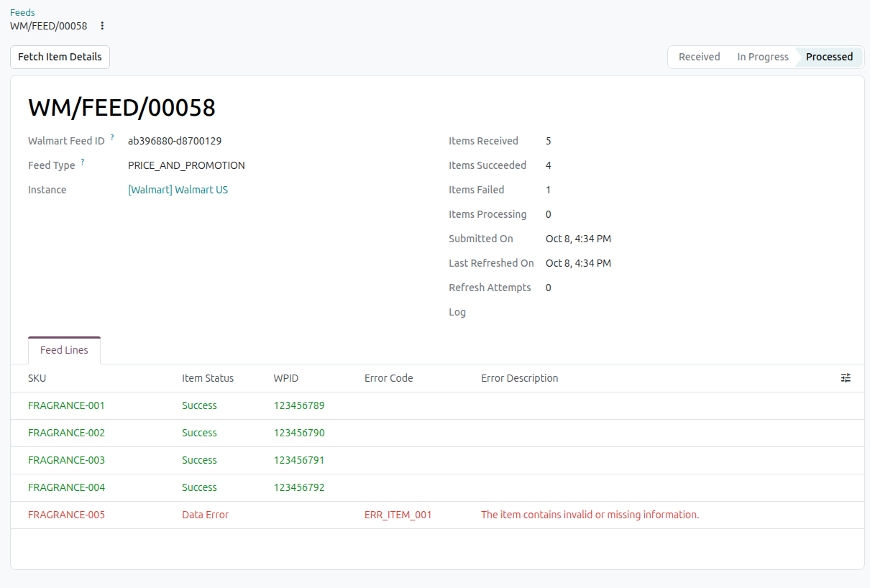
Task: Click the Items Failed value 1
Action: (x=549, y=190)
